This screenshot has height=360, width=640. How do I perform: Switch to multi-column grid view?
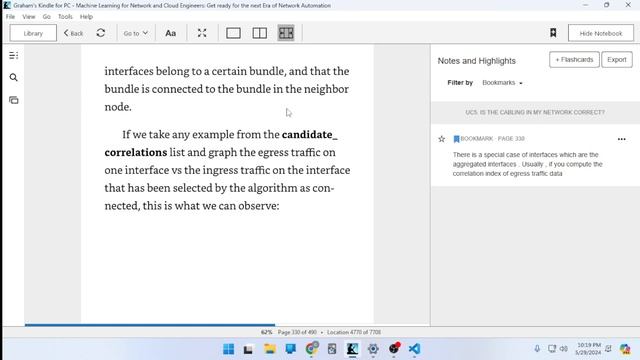(x=286, y=33)
